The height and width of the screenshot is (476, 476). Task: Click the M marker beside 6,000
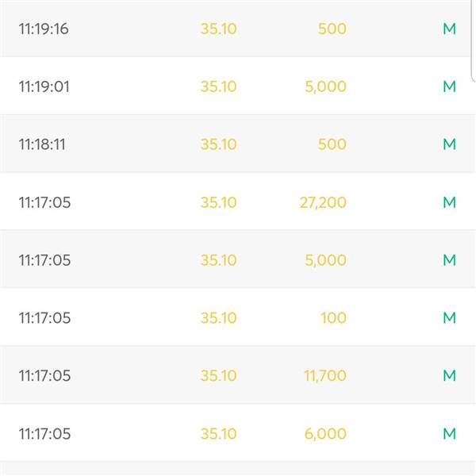(x=450, y=434)
